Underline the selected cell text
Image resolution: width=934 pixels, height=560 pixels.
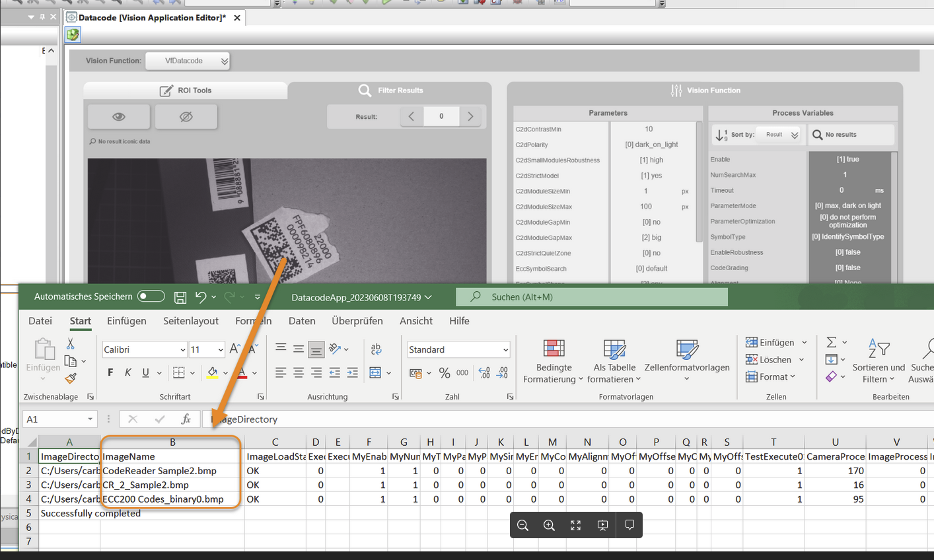(x=145, y=372)
